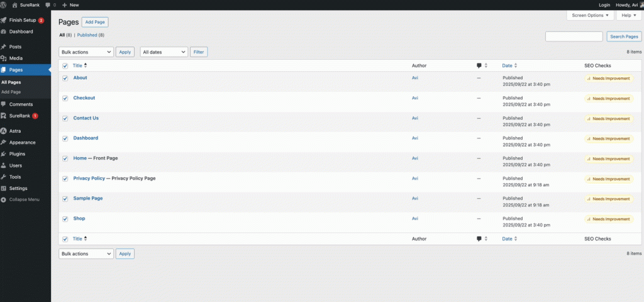Click Needs Improvement badge for Shop
This screenshot has height=302, width=644.
[x=608, y=219]
